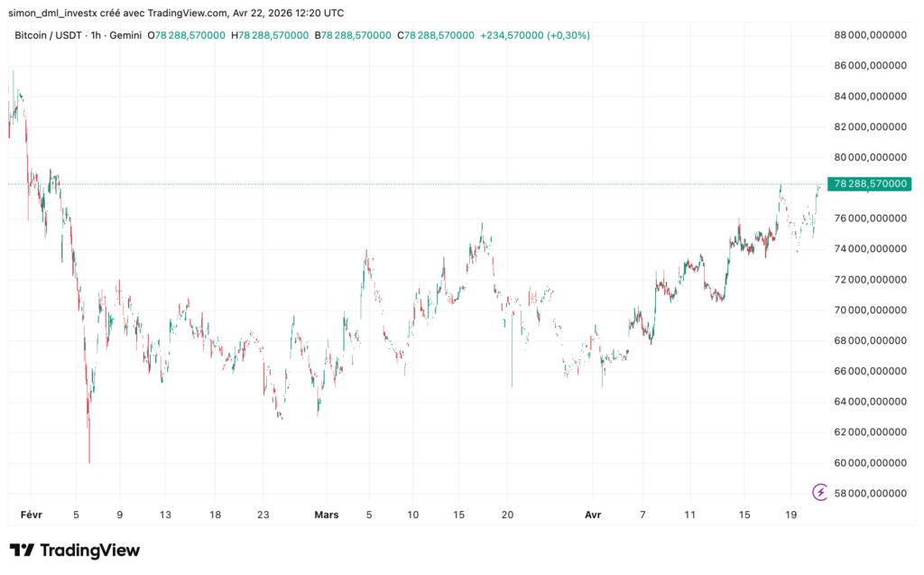924x575 pixels.
Task: Click Févr on the date axis
Action: tap(32, 515)
